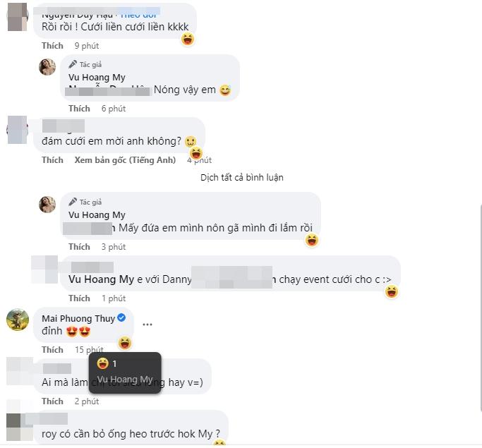Click the verified badge beside Mai Phuong Thuy
Viewport: 482px width, 448px height.
(x=121, y=317)
